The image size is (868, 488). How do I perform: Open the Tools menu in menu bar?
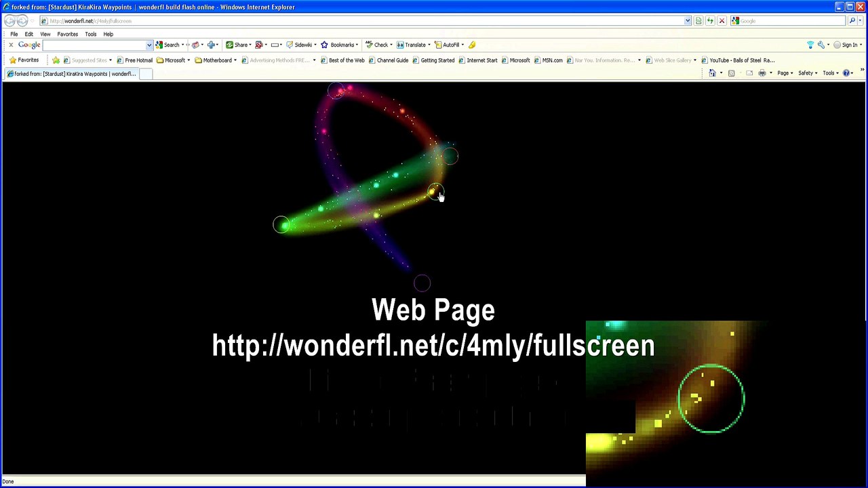90,34
